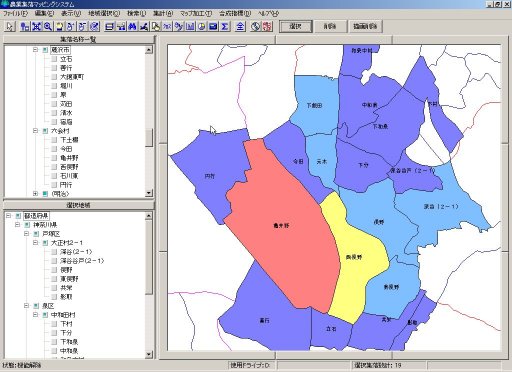Click down arrow of upper list scrollbar

pyautogui.click(x=149, y=193)
